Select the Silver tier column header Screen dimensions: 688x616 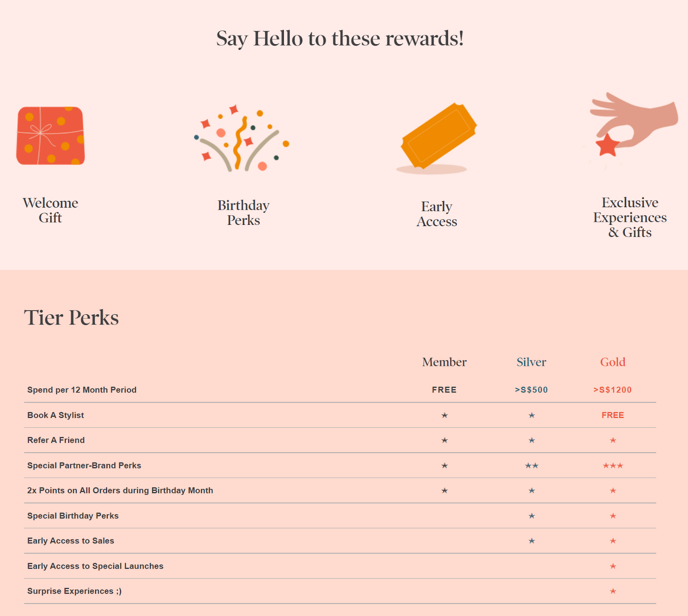[531, 362]
